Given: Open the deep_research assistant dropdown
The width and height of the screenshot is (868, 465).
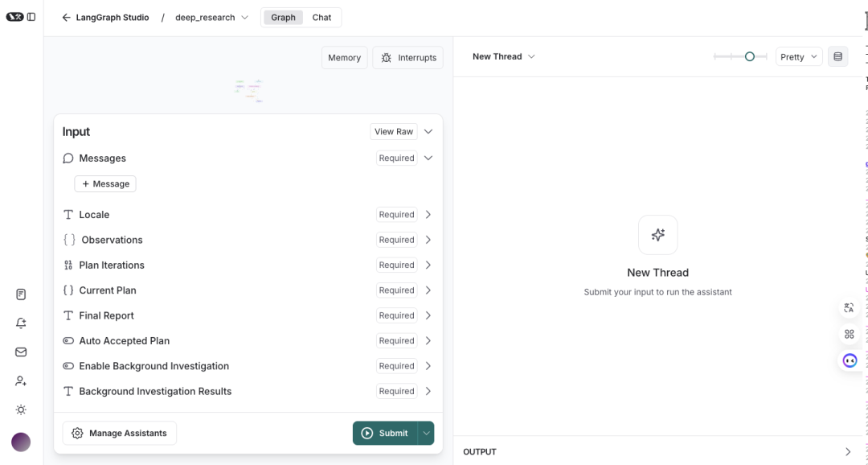Looking at the screenshot, I should tap(211, 18).
